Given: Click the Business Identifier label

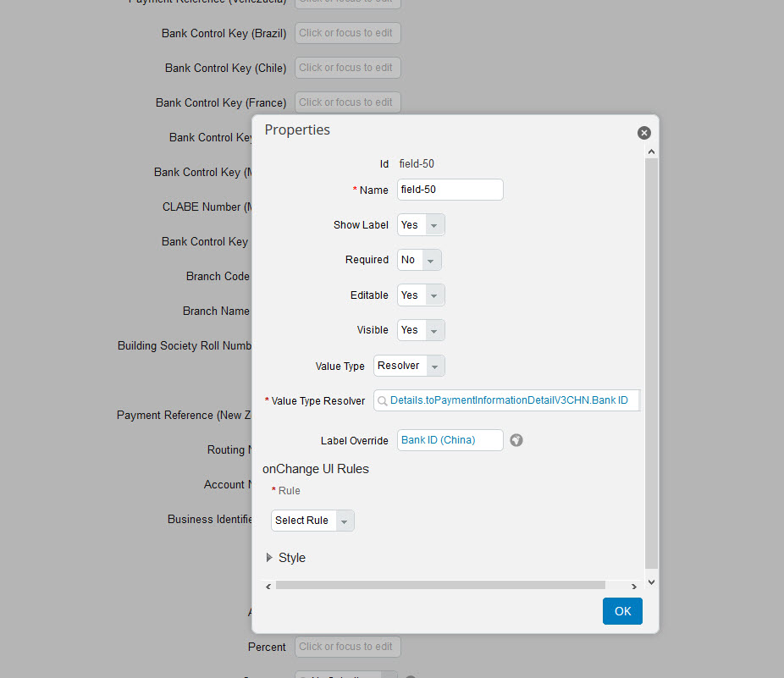Looking at the screenshot, I should coord(209,520).
